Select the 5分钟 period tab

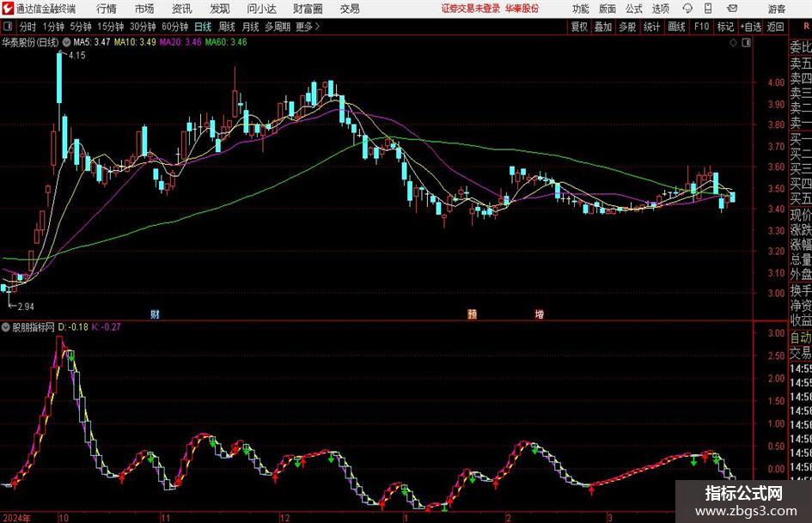coord(81,27)
